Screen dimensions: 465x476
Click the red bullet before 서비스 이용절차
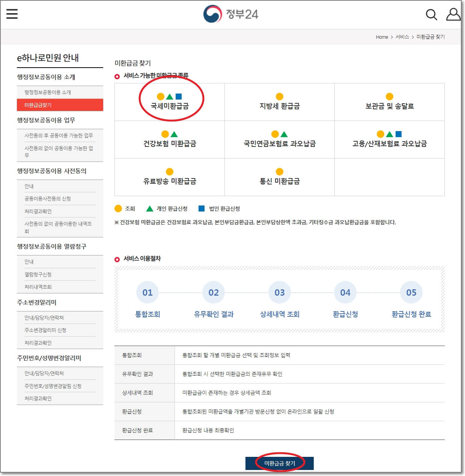(x=117, y=259)
